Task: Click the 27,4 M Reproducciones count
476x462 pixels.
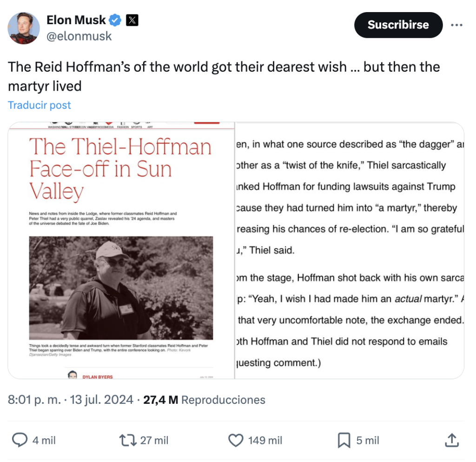Action: (x=204, y=400)
